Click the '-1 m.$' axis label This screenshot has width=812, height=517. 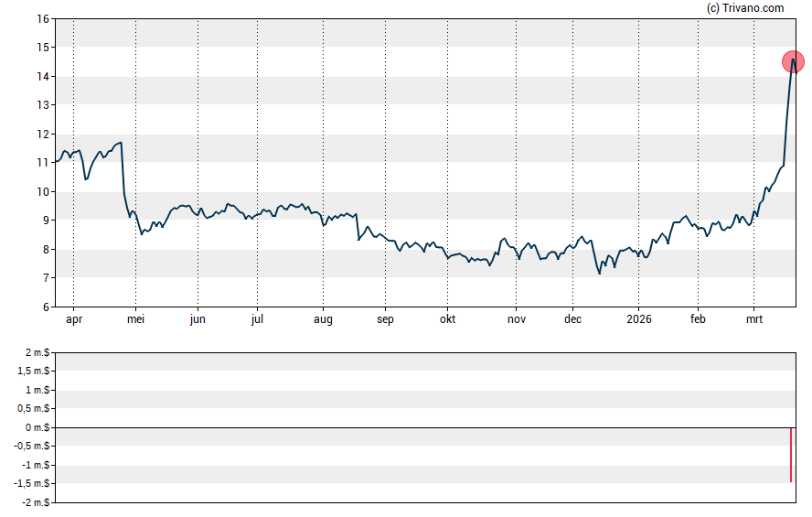(x=37, y=465)
